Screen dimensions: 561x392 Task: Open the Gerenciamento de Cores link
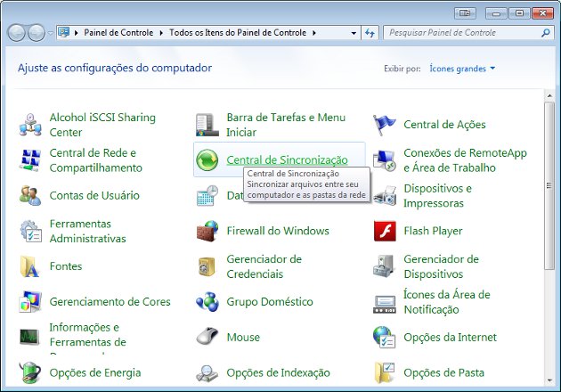pyautogui.click(x=110, y=302)
